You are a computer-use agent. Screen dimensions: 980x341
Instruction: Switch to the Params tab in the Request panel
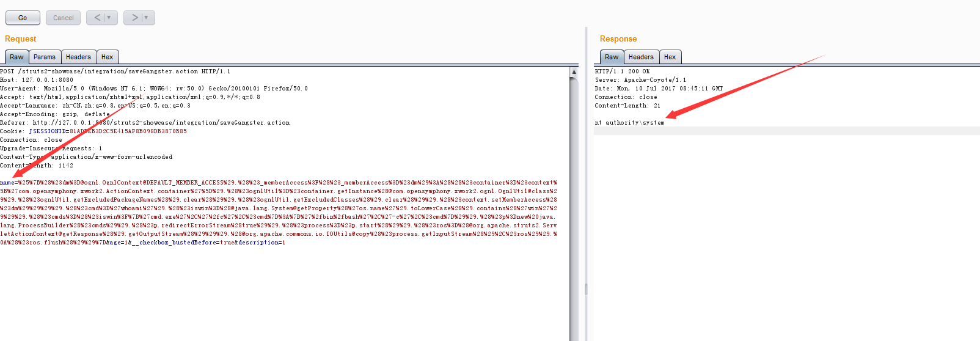click(x=45, y=57)
